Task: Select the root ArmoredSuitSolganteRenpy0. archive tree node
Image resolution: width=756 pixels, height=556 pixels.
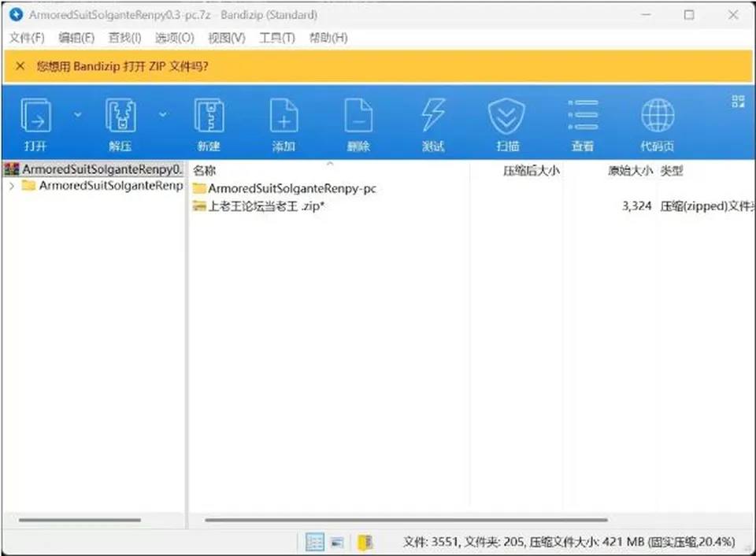Action: click(x=94, y=169)
